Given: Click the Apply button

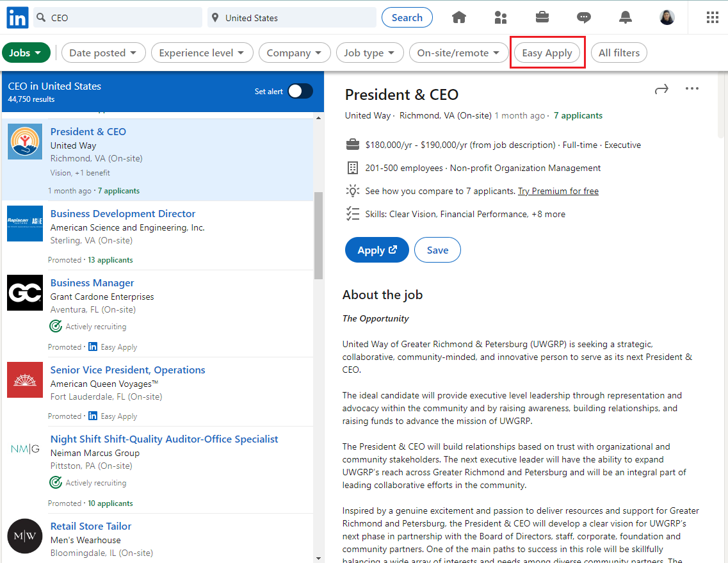Looking at the screenshot, I should [x=376, y=250].
